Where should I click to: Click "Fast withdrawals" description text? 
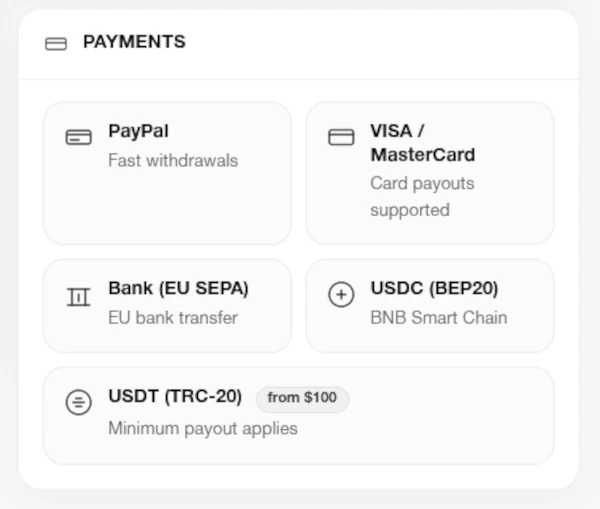[x=173, y=160]
